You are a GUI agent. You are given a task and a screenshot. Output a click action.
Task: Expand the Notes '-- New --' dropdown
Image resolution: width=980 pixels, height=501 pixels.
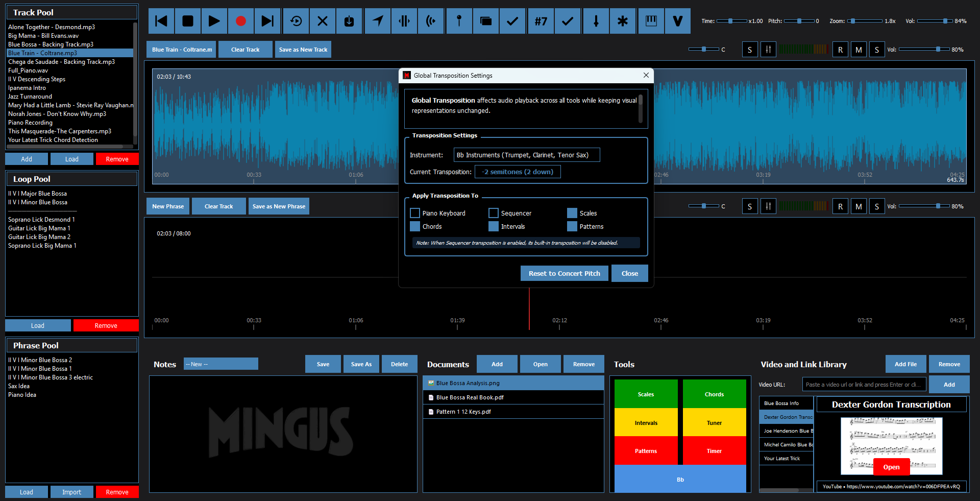click(x=220, y=364)
